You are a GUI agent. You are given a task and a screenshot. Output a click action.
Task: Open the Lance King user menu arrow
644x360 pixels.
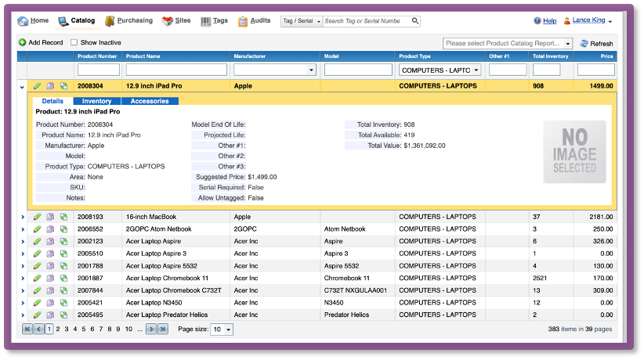click(610, 21)
